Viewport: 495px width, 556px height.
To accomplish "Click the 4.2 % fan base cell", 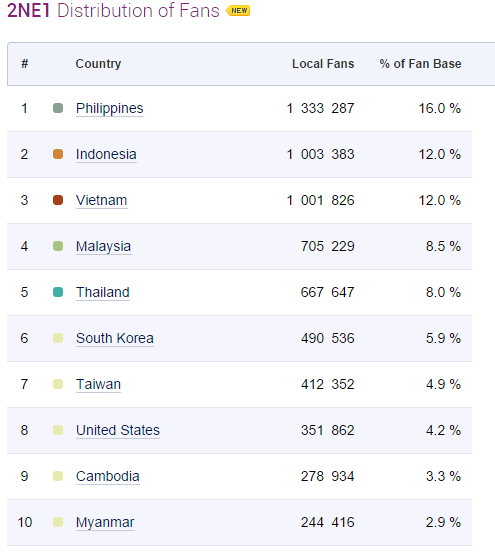I will click(x=443, y=430).
